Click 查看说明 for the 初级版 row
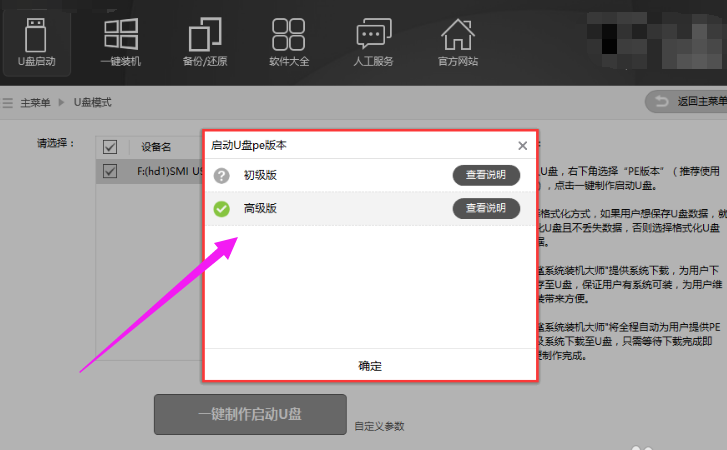Screen dimensions: 727x450 tap(486, 176)
